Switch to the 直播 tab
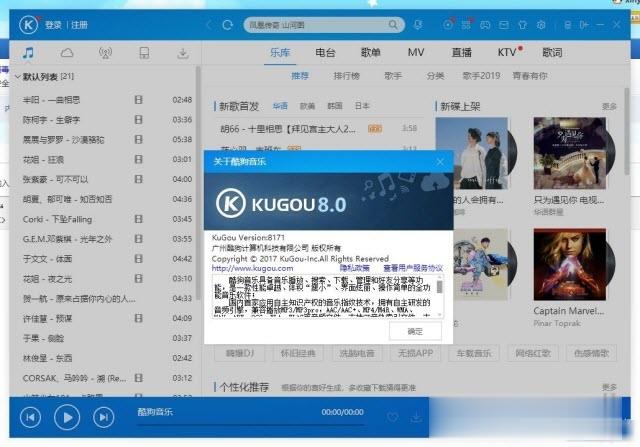Screen dimensions: 640x447 click(462, 53)
